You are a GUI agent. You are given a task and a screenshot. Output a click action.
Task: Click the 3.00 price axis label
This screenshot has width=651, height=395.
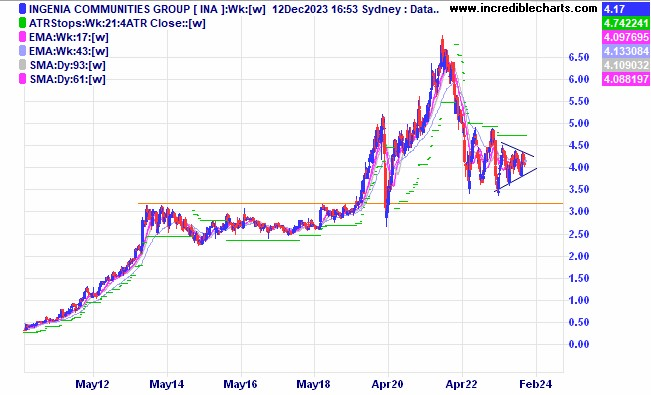pyautogui.click(x=579, y=211)
